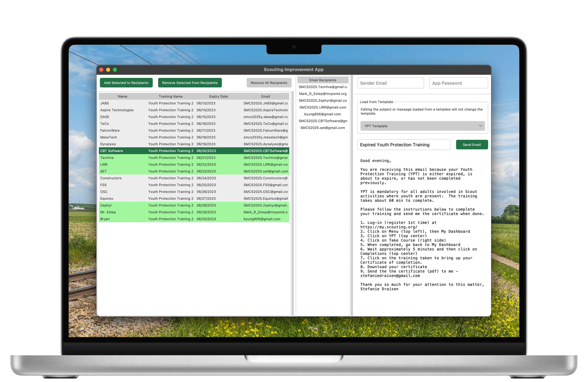Click into the App Password field
Viewport: 588px width, 382px height.
(x=458, y=83)
